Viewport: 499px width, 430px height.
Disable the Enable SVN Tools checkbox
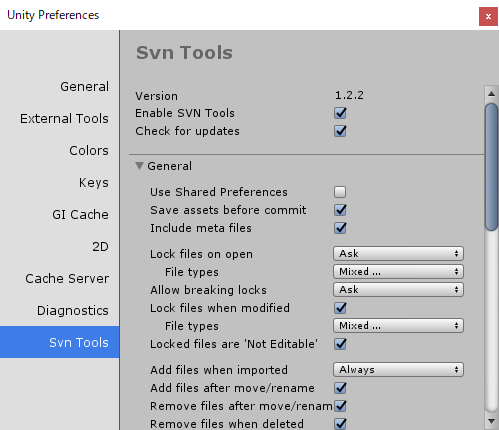pyautogui.click(x=340, y=113)
